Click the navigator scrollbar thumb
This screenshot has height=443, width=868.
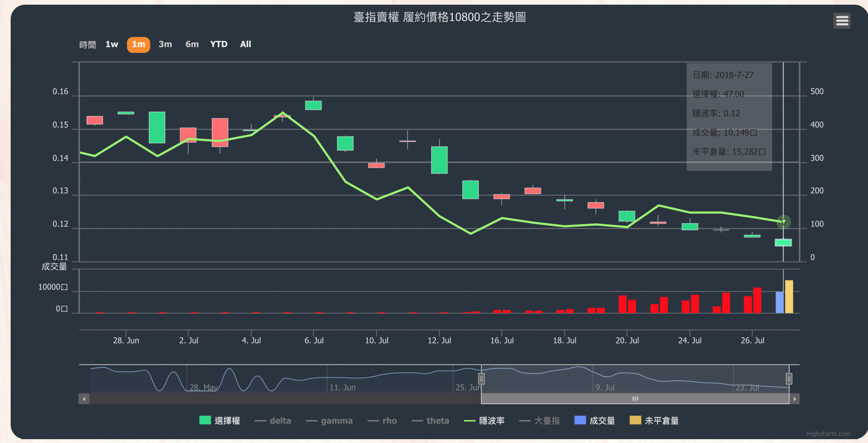tap(635, 399)
